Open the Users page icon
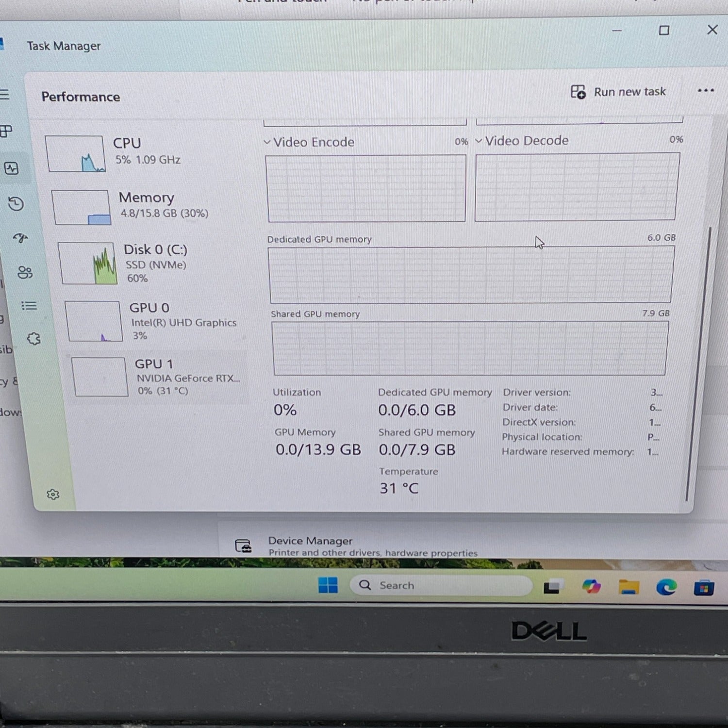This screenshot has width=728, height=728. tap(25, 272)
